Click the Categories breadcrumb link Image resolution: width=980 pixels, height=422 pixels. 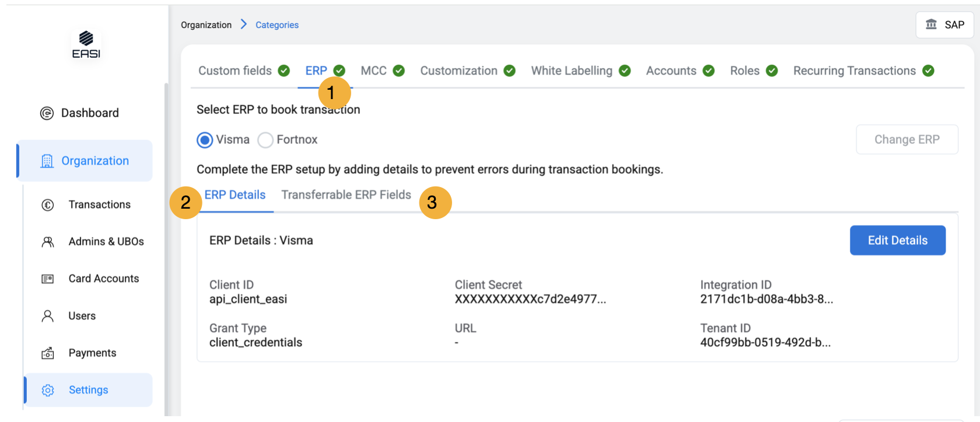coord(277,25)
